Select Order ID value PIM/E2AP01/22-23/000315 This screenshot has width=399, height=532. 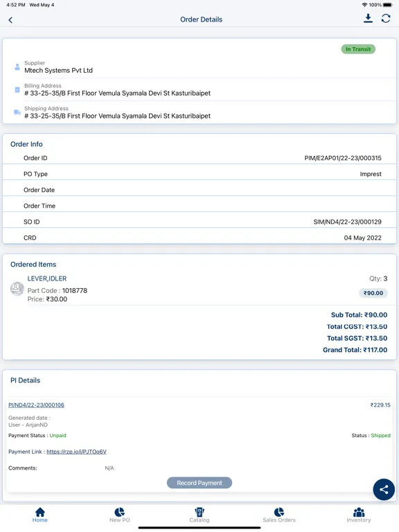[x=343, y=158]
